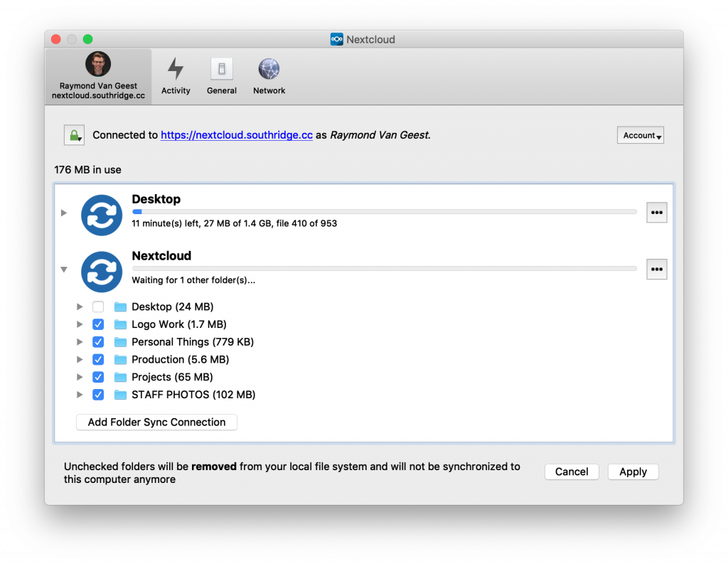Check the Desktop subfolder checkbox
Viewport: 728px width, 564px height.
point(98,307)
